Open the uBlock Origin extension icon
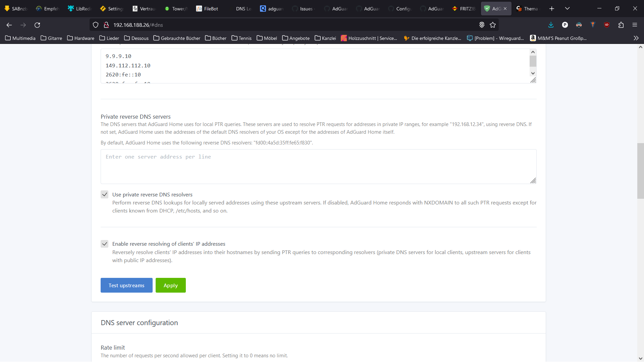The height and width of the screenshot is (362, 644). tap(606, 25)
